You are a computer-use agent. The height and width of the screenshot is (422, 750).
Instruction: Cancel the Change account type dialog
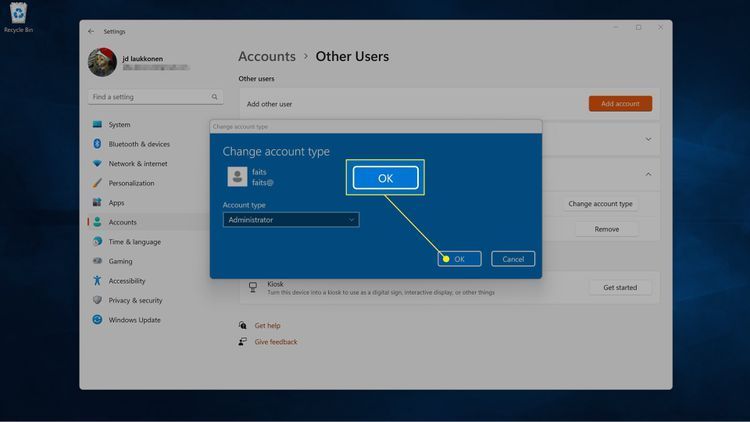point(513,259)
